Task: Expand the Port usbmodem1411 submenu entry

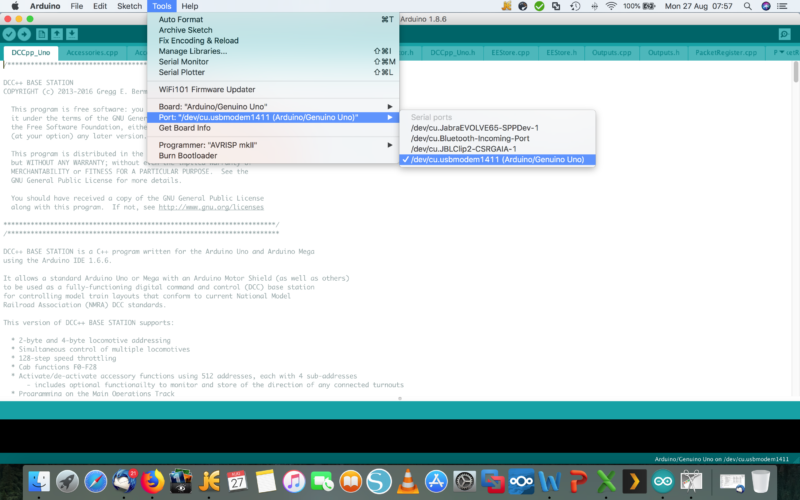Action: point(273,117)
